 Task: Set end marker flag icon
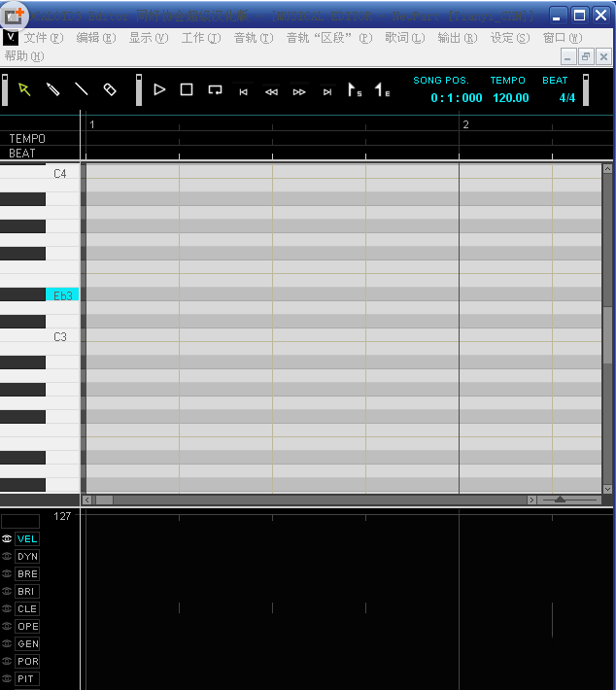coord(383,90)
